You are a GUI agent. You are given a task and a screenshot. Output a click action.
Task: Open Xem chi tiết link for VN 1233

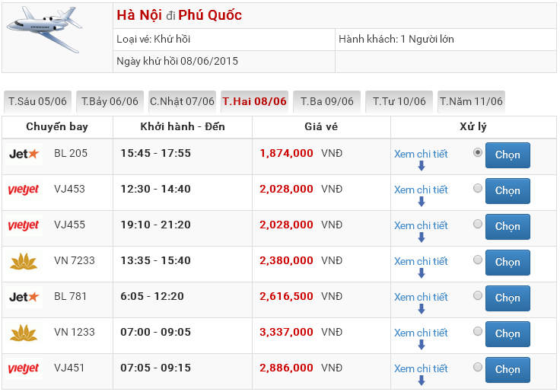tap(421, 333)
